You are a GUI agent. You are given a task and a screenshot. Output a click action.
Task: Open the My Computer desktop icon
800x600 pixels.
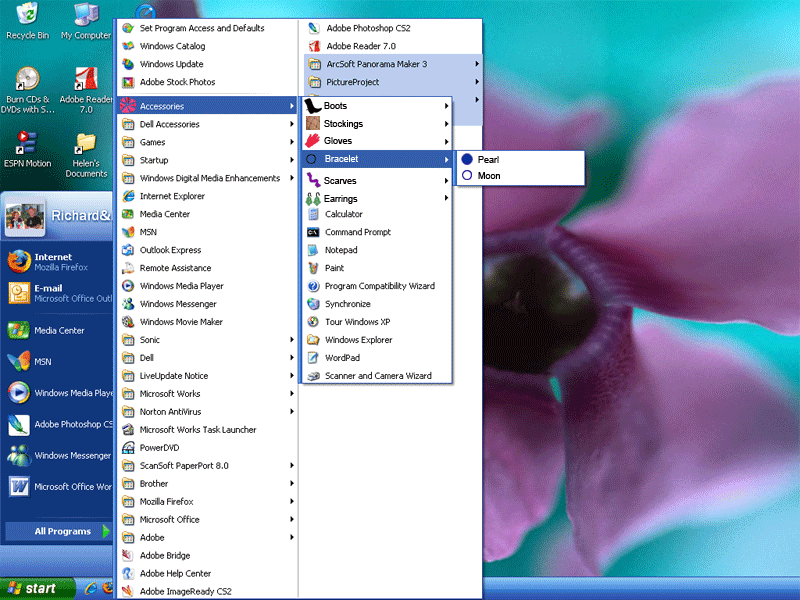[x=86, y=20]
